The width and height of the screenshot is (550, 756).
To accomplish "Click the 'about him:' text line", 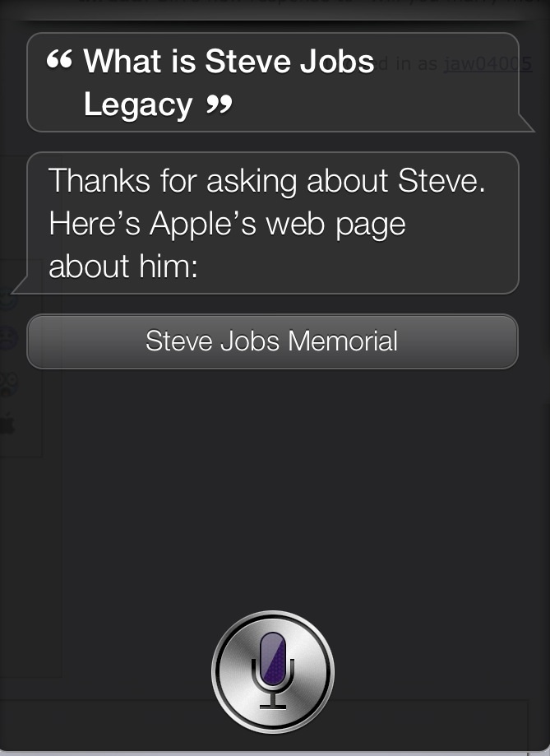I will tap(123, 267).
